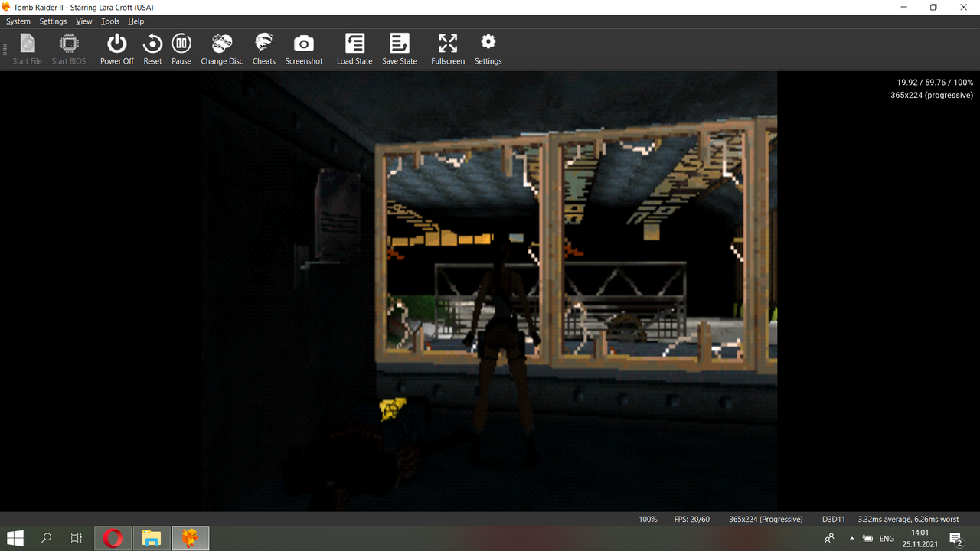
Task: Click the Tomb Raider II window title
Action: (x=83, y=7)
